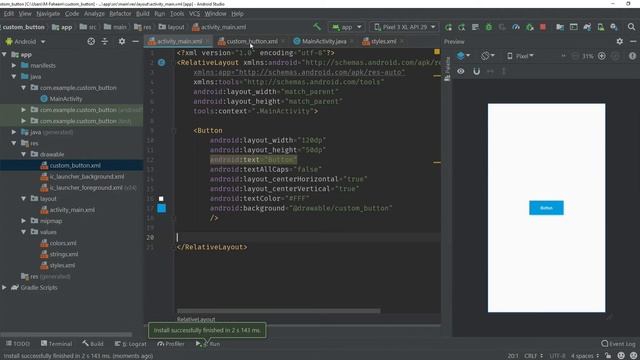Viewport: 640px width, 360px height.
Task: Click the blue Button in the layout preview
Action: (x=546, y=208)
